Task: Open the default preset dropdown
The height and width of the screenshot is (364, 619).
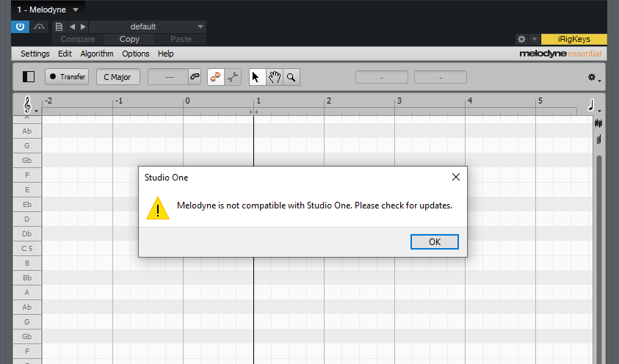Action: point(148,26)
